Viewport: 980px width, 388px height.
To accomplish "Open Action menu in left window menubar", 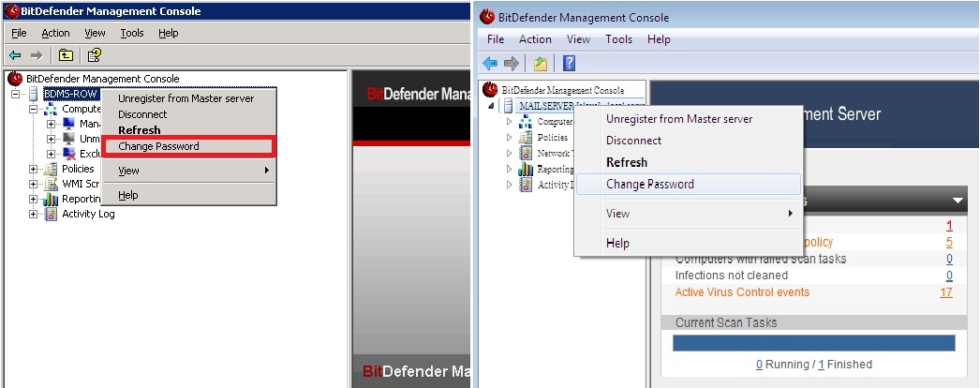I will (x=55, y=33).
